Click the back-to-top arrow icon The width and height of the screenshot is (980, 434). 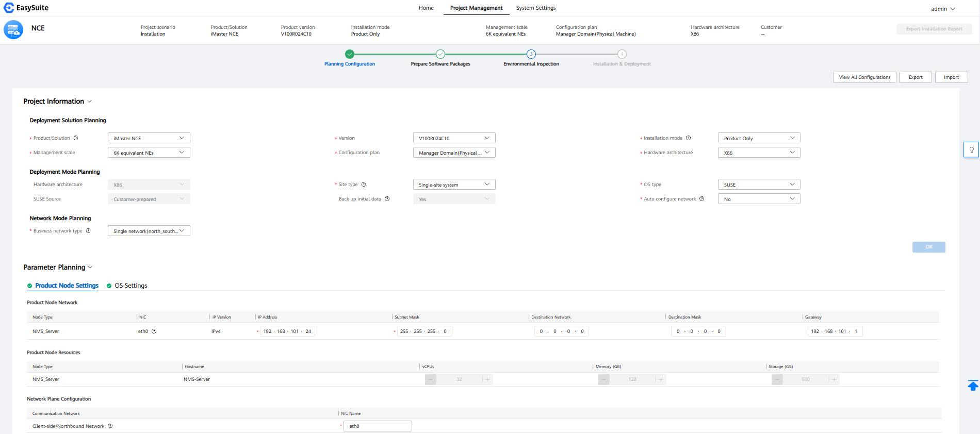(973, 386)
